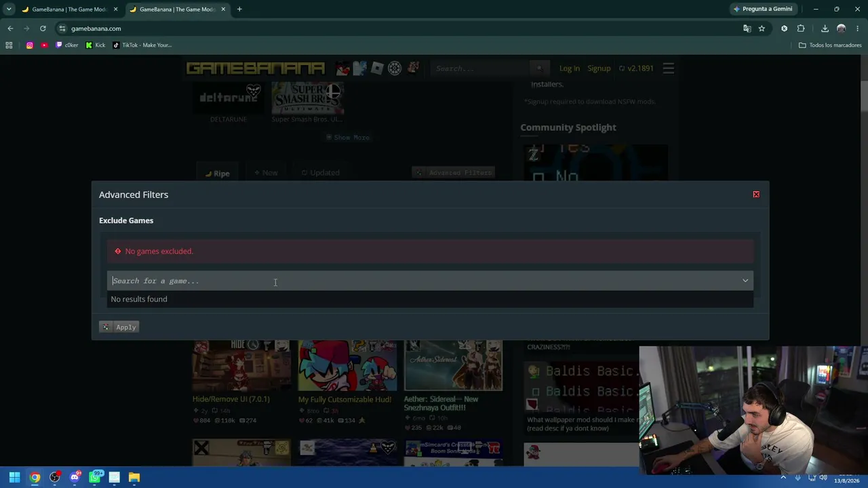Go forward in browser history
This screenshot has width=868, height=488.
[x=26, y=28]
